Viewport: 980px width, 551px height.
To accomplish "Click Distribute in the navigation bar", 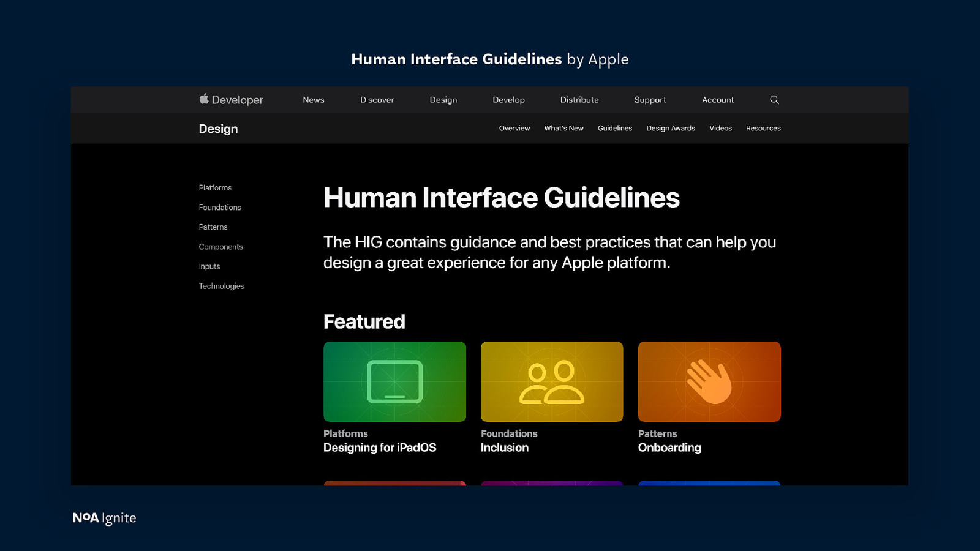I will (x=579, y=100).
